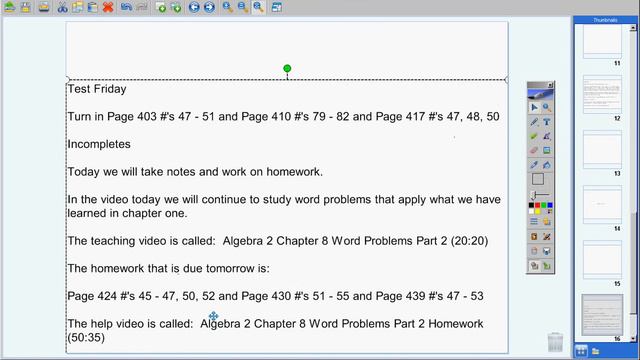The image size is (640, 360).
Task: Click the first magnifier zoom icon
Action: click(x=227, y=7)
